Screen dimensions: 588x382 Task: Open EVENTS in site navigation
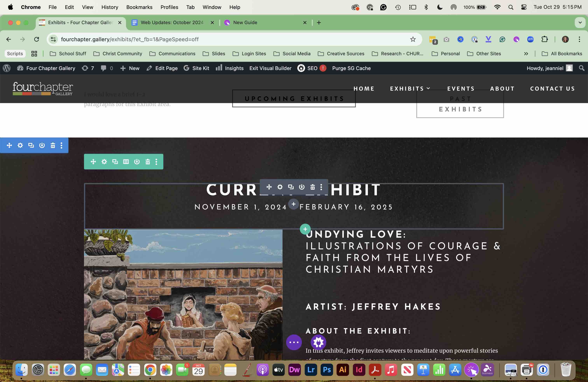click(x=461, y=88)
